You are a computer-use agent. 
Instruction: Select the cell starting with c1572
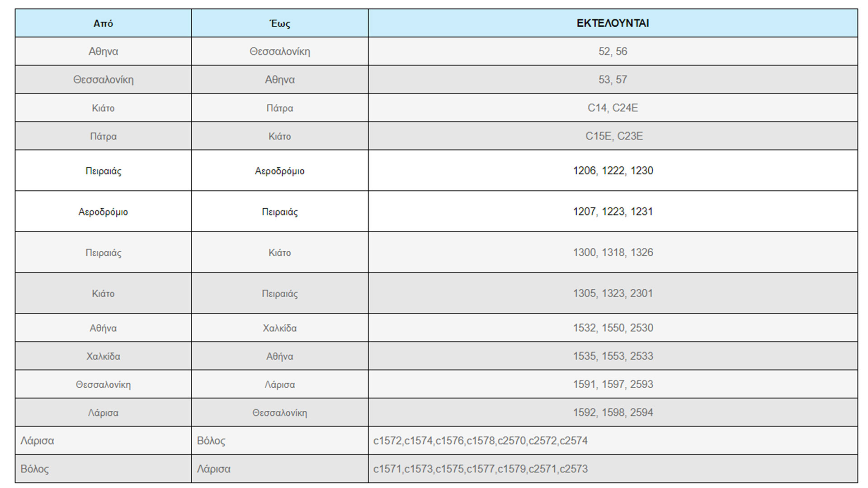click(x=480, y=441)
